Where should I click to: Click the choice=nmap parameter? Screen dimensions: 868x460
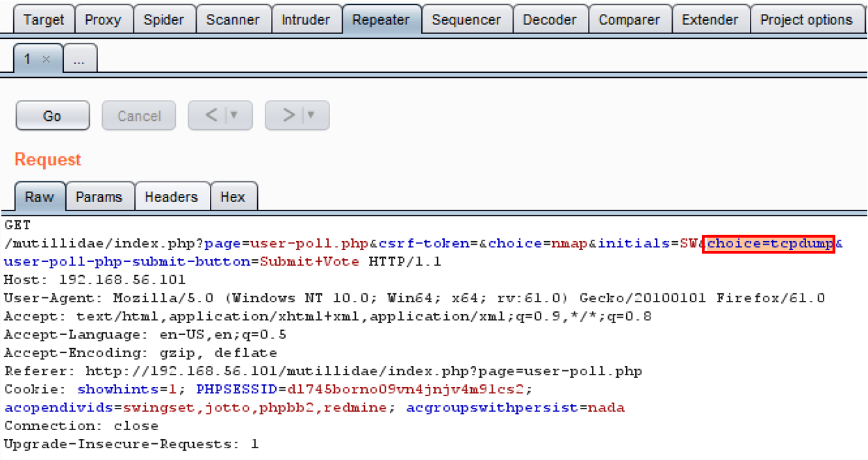coord(537,244)
